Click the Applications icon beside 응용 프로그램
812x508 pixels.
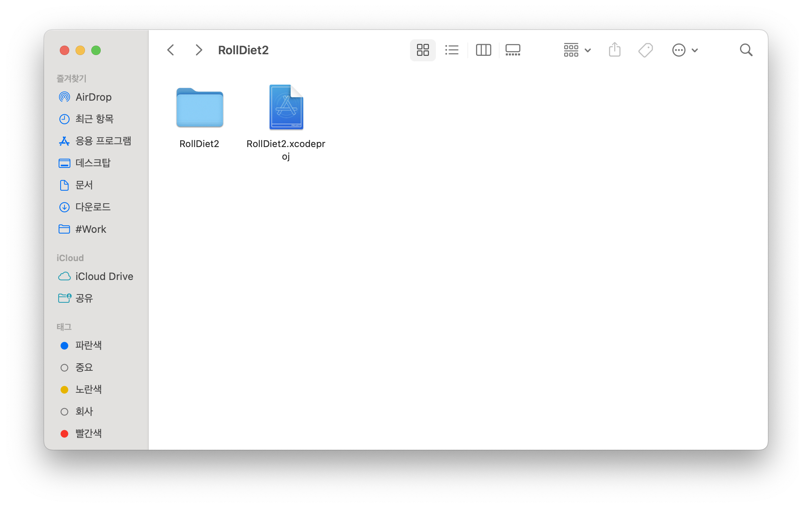(64, 141)
